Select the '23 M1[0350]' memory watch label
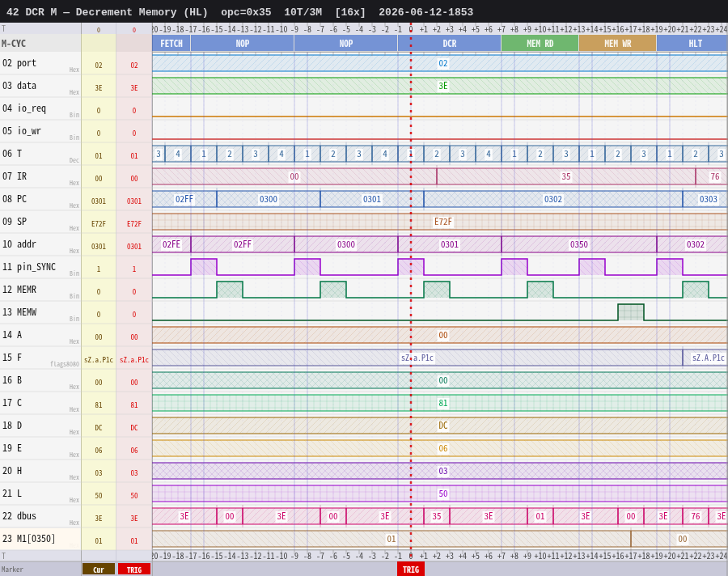Image resolution: width=728 pixels, height=576 pixels. 29,539
